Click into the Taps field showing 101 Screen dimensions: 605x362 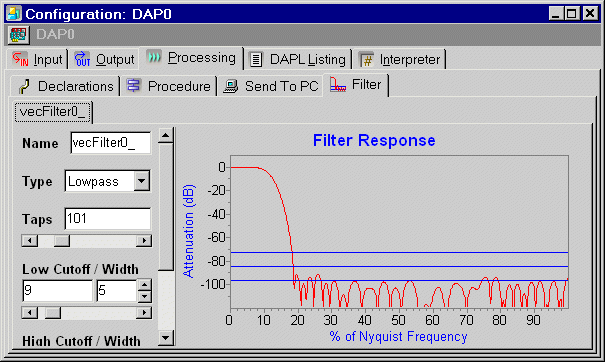(108, 218)
